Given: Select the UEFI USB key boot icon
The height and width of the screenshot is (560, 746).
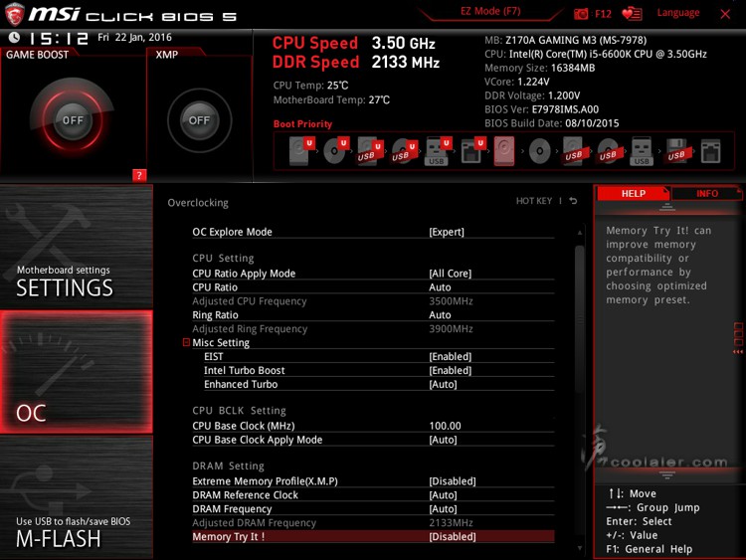Looking at the screenshot, I should coord(439,151).
